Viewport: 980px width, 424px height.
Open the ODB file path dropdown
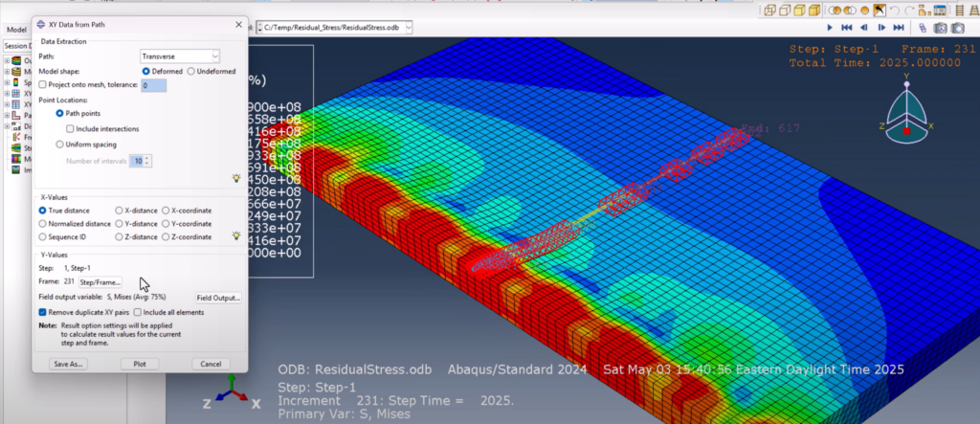pyautogui.click(x=409, y=28)
